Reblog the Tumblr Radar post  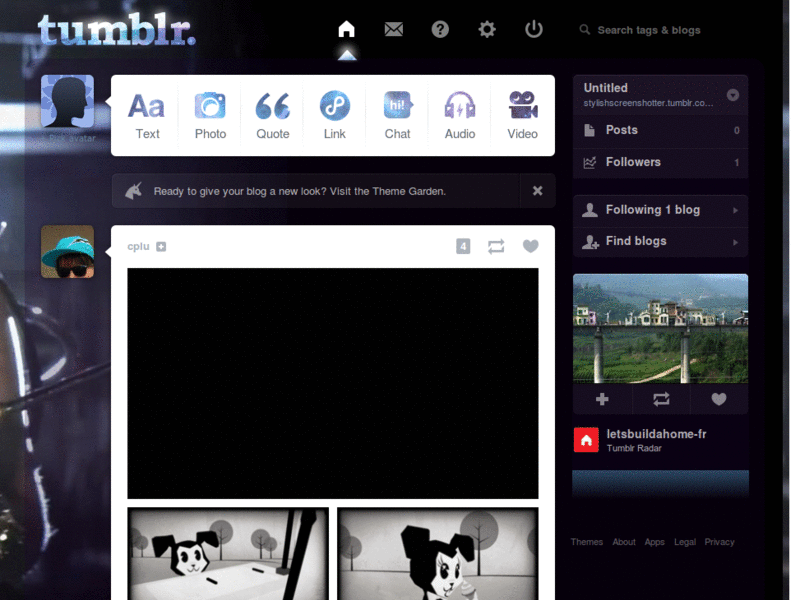click(x=661, y=399)
